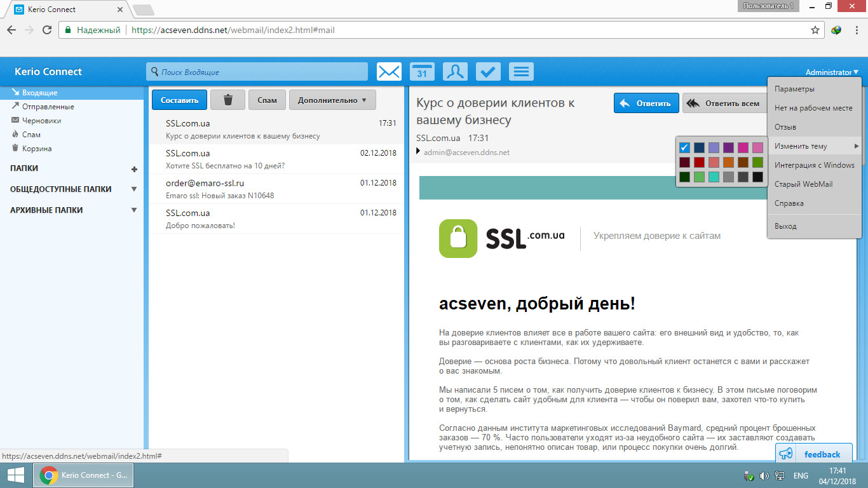Open the Calendar icon showing 31
This screenshot has width=868, height=488.
coord(422,72)
